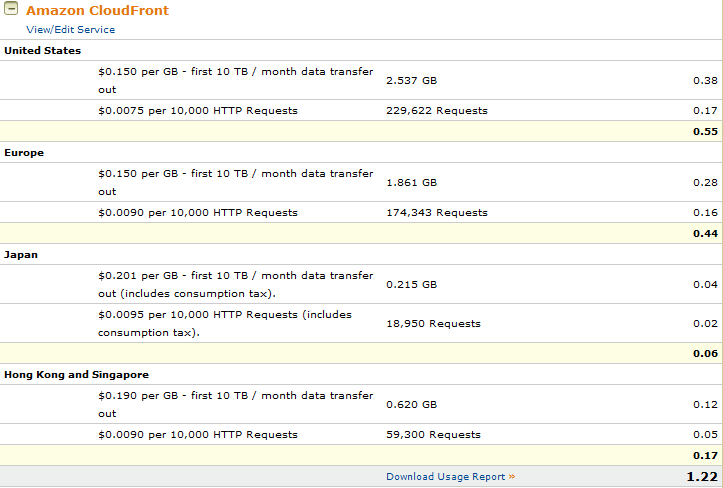Click the Hong Kong and Singapore header

[x=76, y=374]
